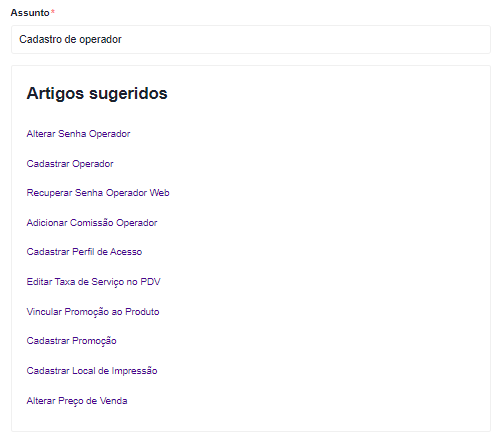Screen dimensions: 498x436
Task: Focus the Assunto input field
Action: pyautogui.click(x=251, y=39)
